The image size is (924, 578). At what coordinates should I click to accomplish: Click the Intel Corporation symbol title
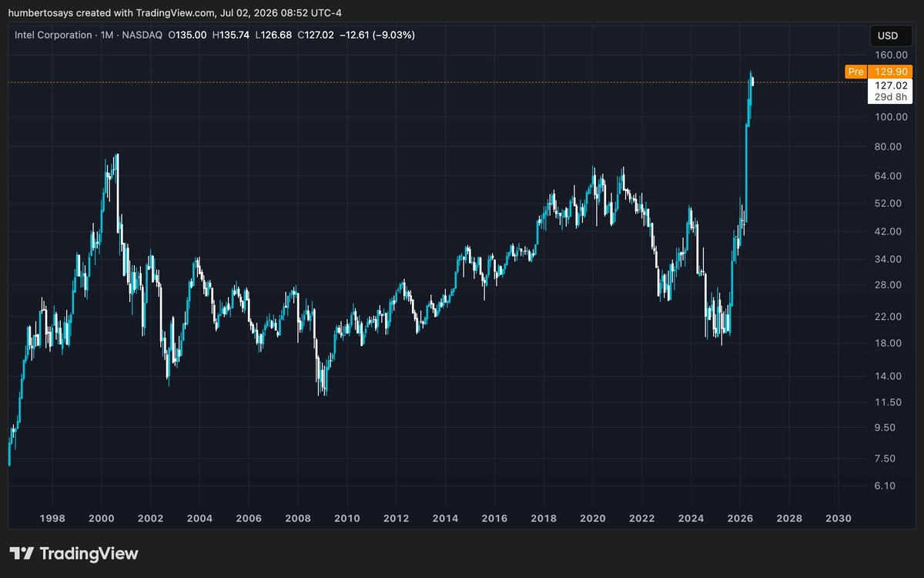53,35
